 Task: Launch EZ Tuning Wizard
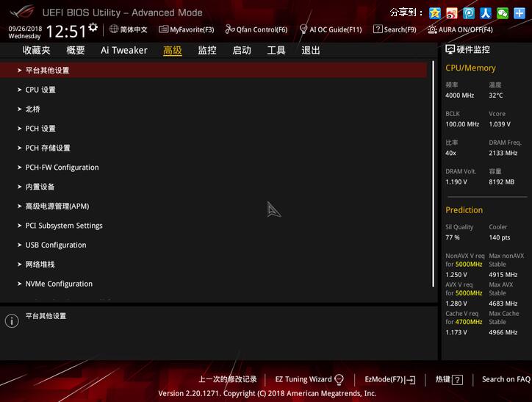(303, 379)
